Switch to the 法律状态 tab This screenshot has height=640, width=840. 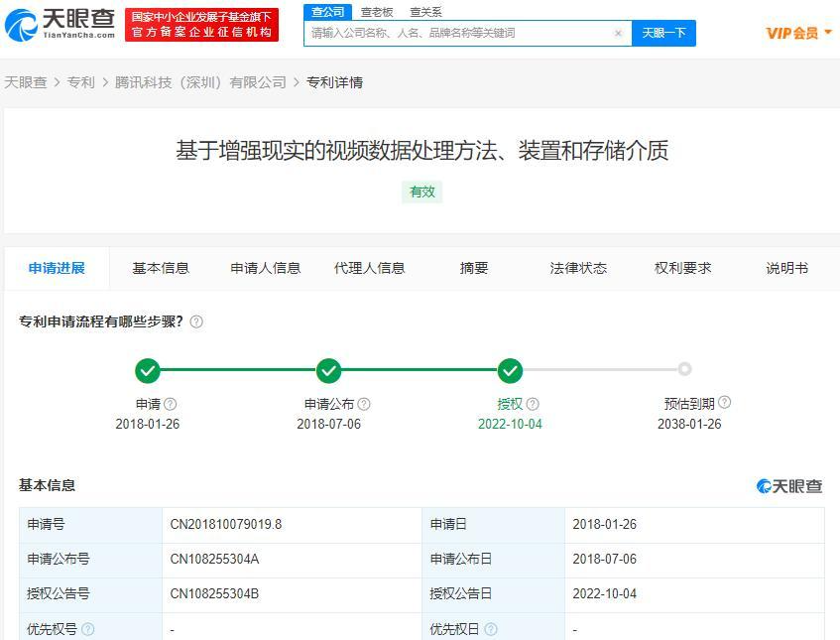coord(577,267)
